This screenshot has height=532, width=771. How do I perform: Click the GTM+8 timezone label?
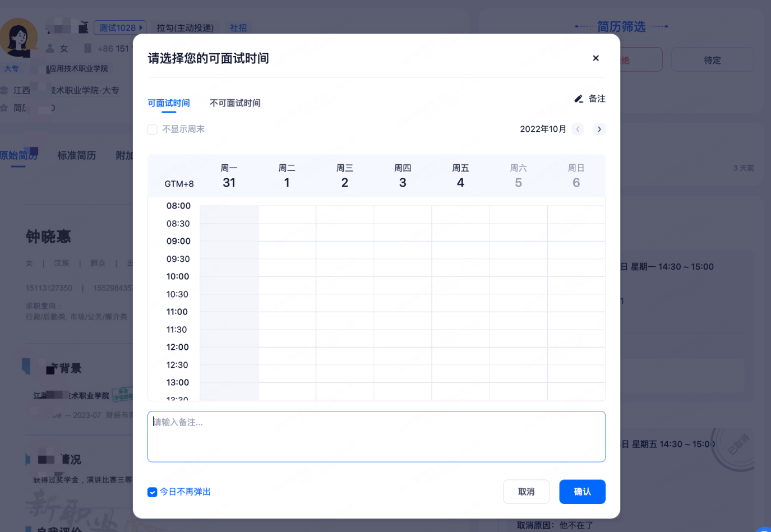179,184
